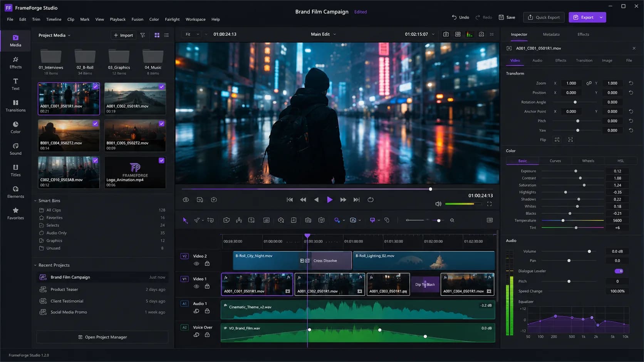
Task: Click the media filter funnel icon
Action: [143, 35]
